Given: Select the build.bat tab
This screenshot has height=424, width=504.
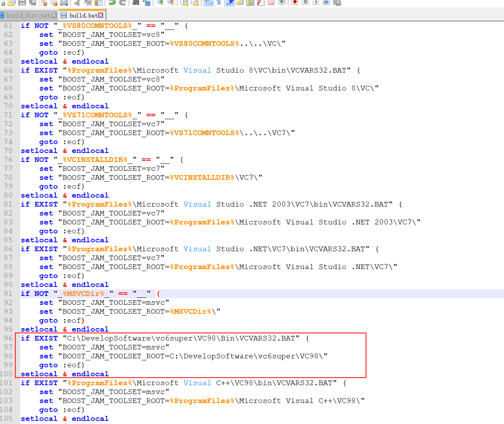Looking at the screenshot, I should [83, 16].
